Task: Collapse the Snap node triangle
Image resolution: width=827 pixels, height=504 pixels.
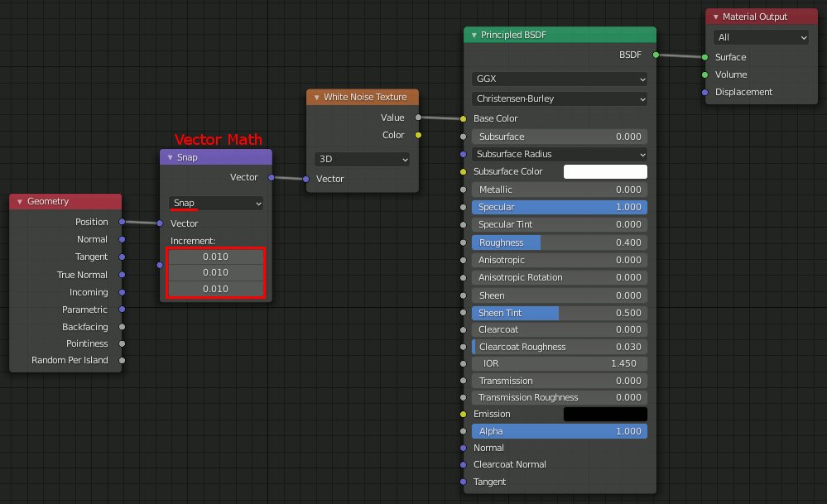Action: [170, 157]
